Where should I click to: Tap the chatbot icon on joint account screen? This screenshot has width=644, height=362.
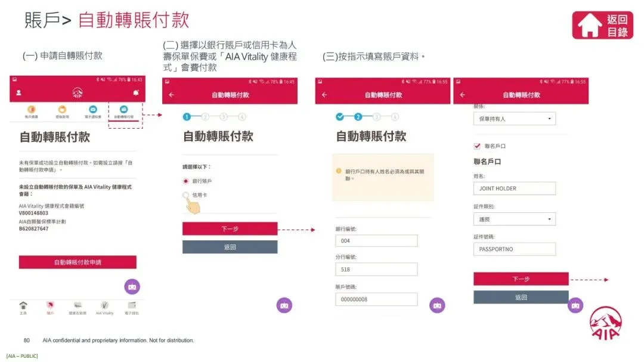pos(575,305)
